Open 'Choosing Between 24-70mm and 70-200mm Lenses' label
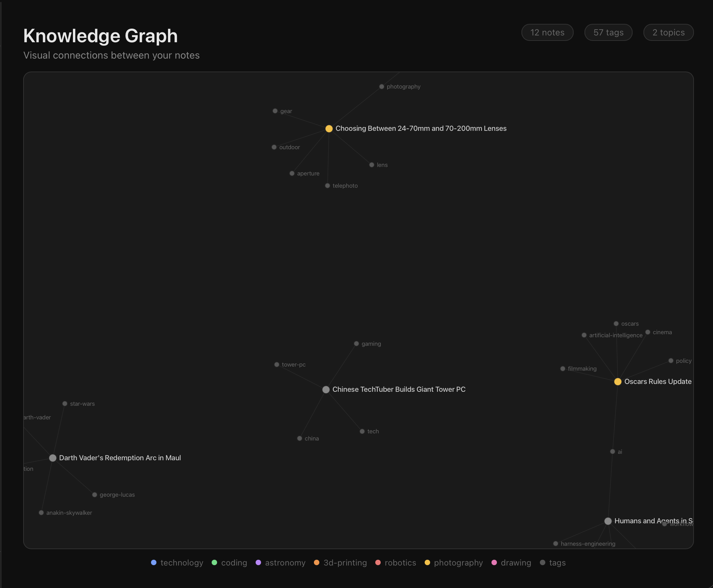 pyautogui.click(x=421, y=129)
